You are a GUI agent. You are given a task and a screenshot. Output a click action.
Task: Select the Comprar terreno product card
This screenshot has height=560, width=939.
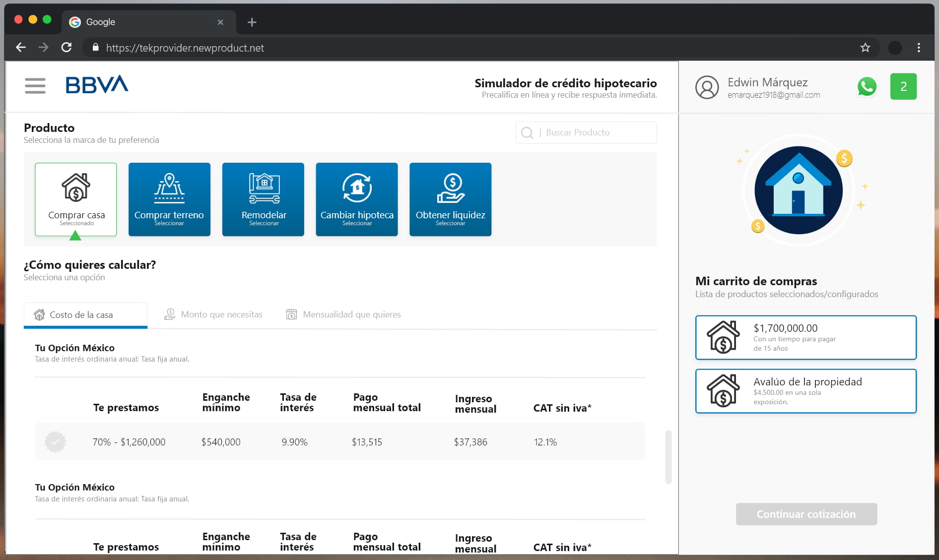click(169, 199)
